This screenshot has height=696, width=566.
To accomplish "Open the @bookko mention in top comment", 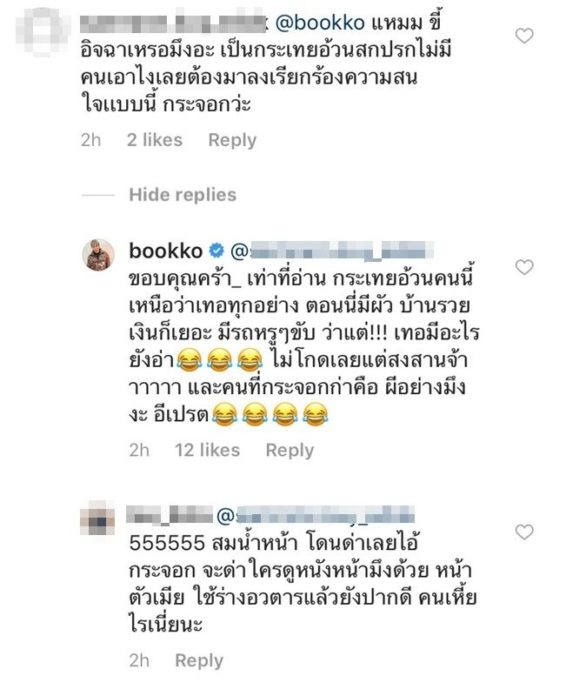I will [x=320, y=23].
